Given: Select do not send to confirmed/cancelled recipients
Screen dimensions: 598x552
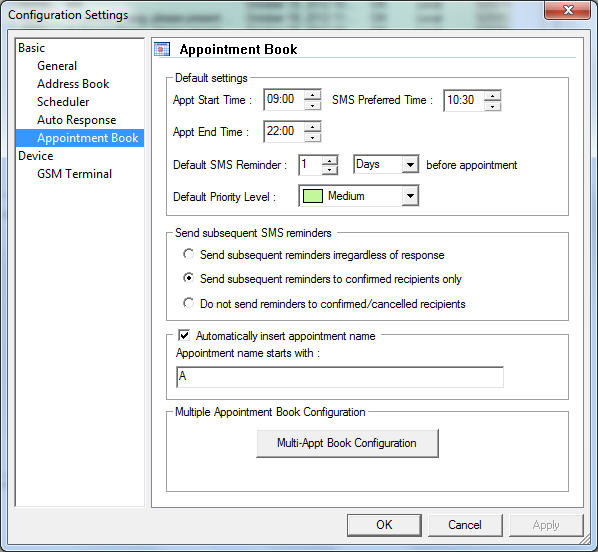Looking at the screenshot, I should pos(188,303).
